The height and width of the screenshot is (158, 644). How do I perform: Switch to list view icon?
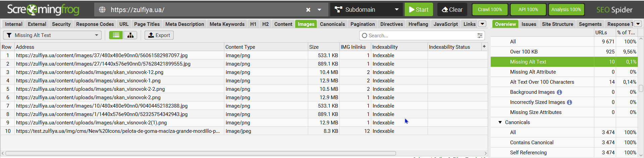pyautogui.click(x=116, y=35)
